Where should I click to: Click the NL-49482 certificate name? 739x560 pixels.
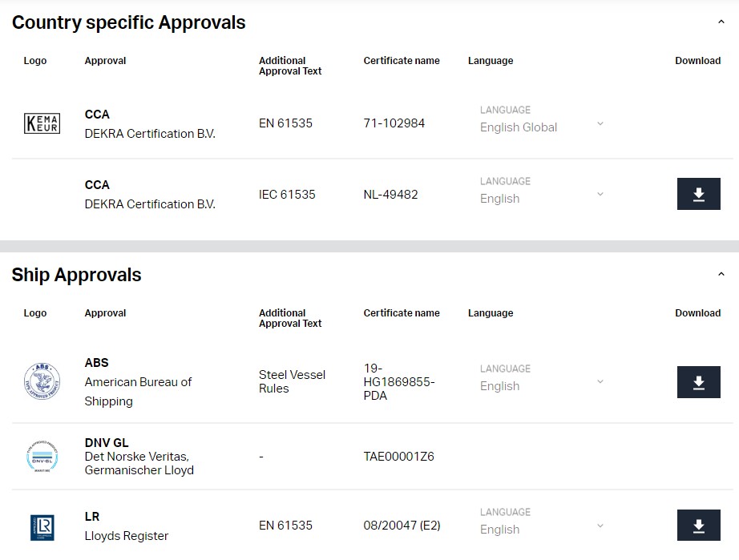click(390, 195)
